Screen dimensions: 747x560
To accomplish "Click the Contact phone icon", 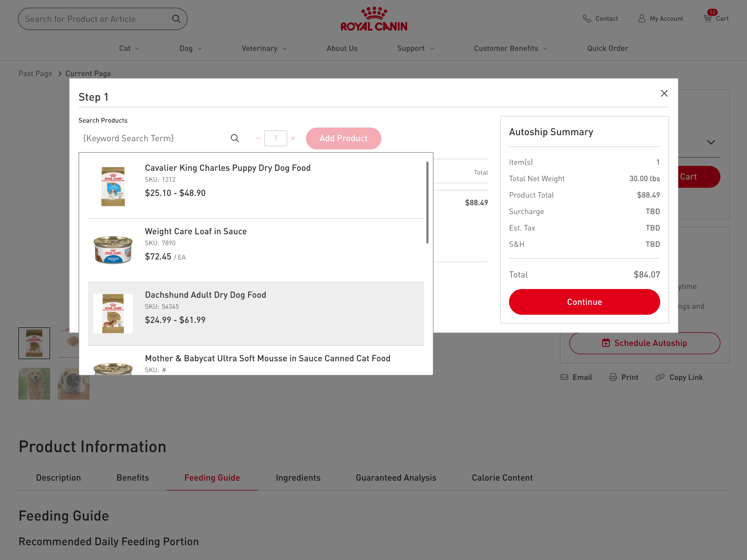I will point(587,19).
